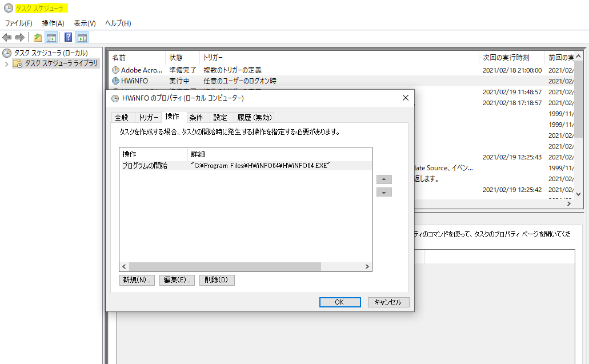
Task: Click the 削除(D) button
Action: point(217,280)
